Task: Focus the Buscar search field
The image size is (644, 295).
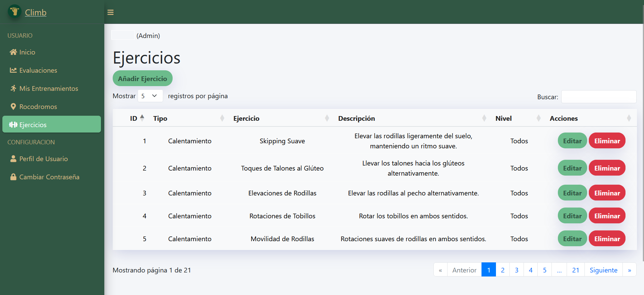Action: [x=599, y=97]
